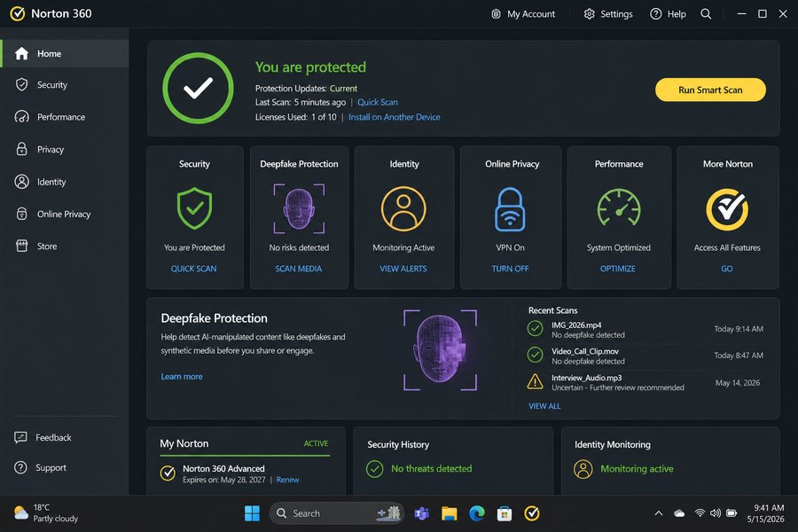The width and height of the screenshot is (798, 532).
Task: Click the checkmark icon beside Norton 360 Advanced
Action: tap(168, 473)
